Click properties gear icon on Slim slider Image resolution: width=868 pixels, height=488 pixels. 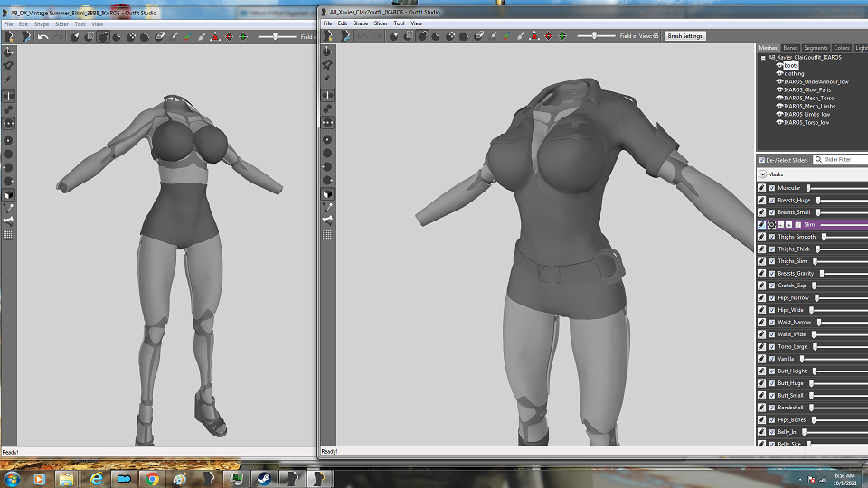pos(771,225)
